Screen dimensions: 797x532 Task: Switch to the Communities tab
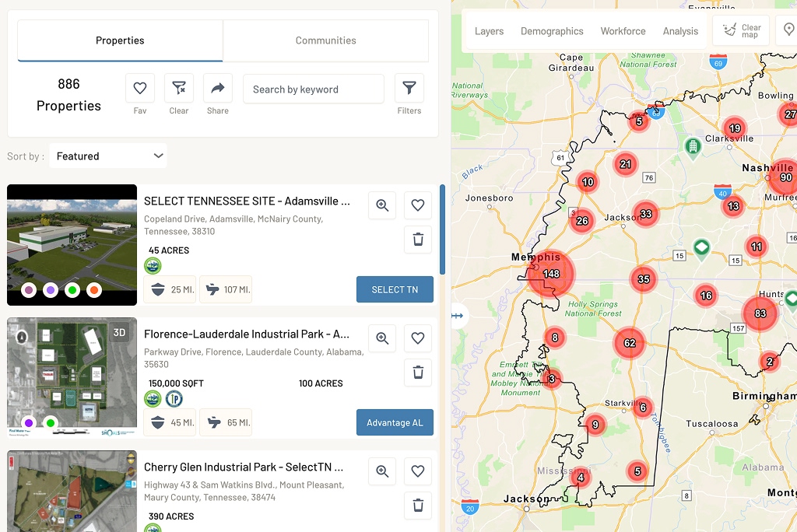(x=325, y=40)
